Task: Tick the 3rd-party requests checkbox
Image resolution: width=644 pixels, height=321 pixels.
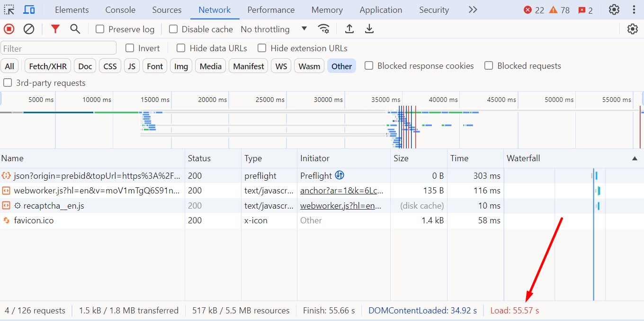Action: click(x=8, y=83)
